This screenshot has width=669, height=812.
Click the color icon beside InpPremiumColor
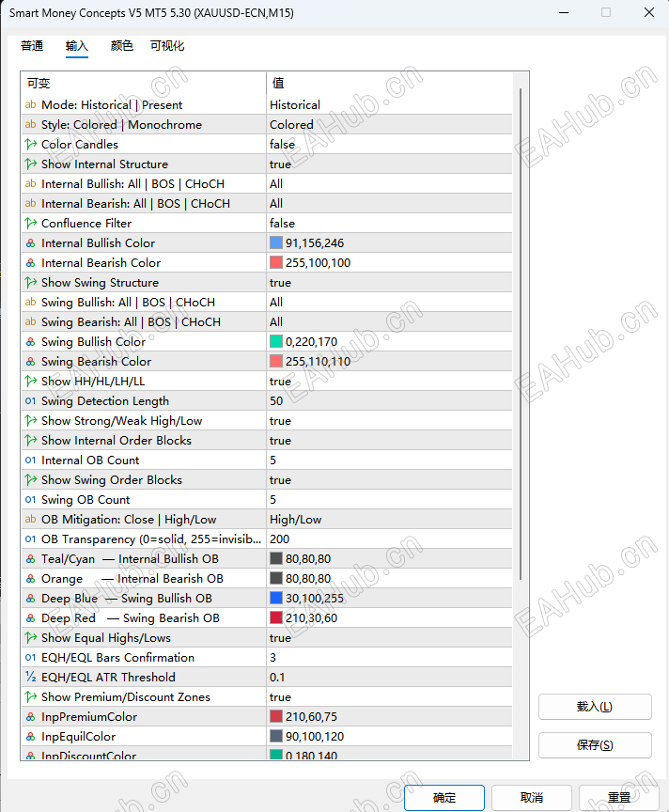(x=31, y=717)
